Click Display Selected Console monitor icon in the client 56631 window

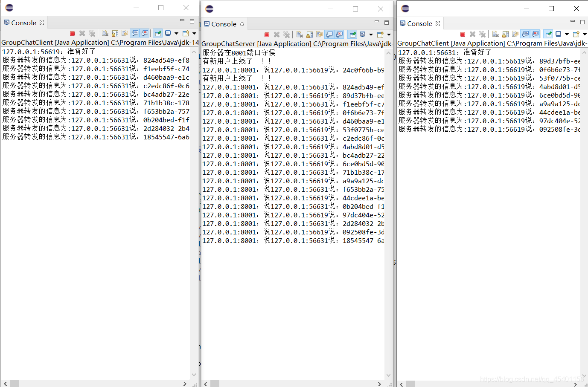pos(558,34)
